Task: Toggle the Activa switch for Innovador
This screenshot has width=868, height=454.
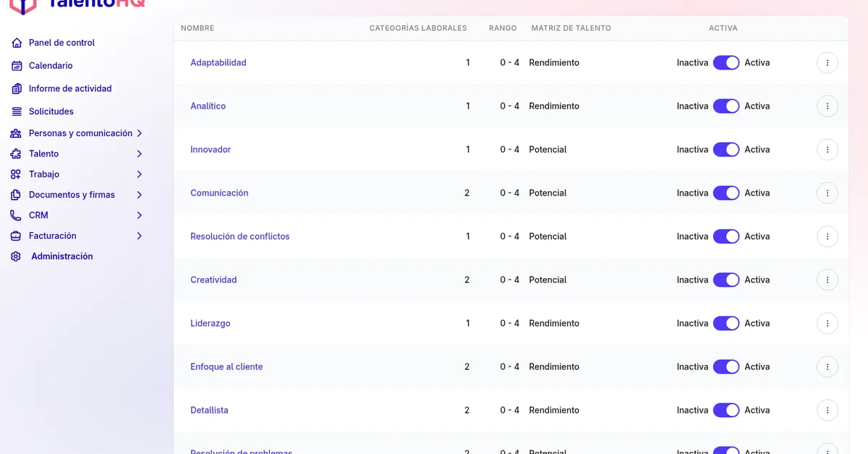Action: click(x=726, y=149)
